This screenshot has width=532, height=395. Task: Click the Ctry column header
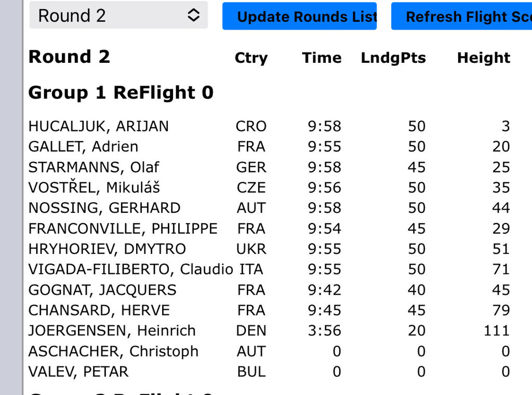pos(251,58)
